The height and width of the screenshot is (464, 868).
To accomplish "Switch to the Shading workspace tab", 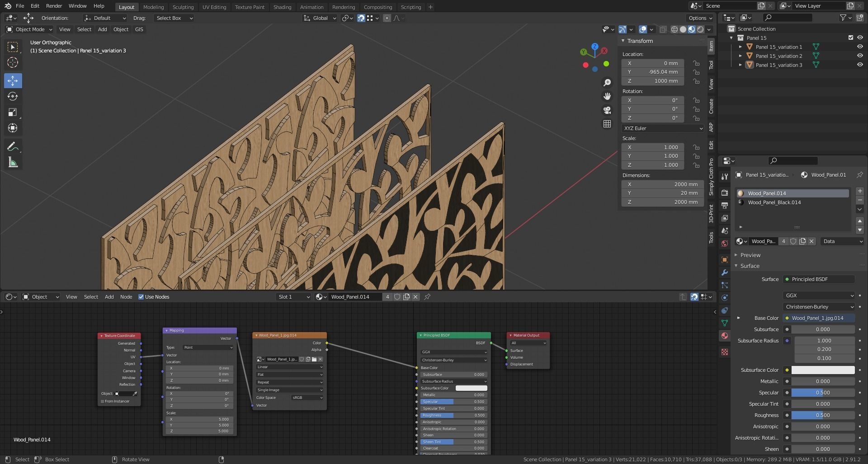I will [282, 7].
